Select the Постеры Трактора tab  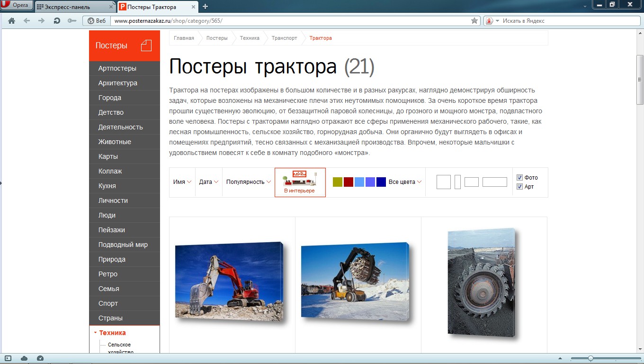pos(158,7)
